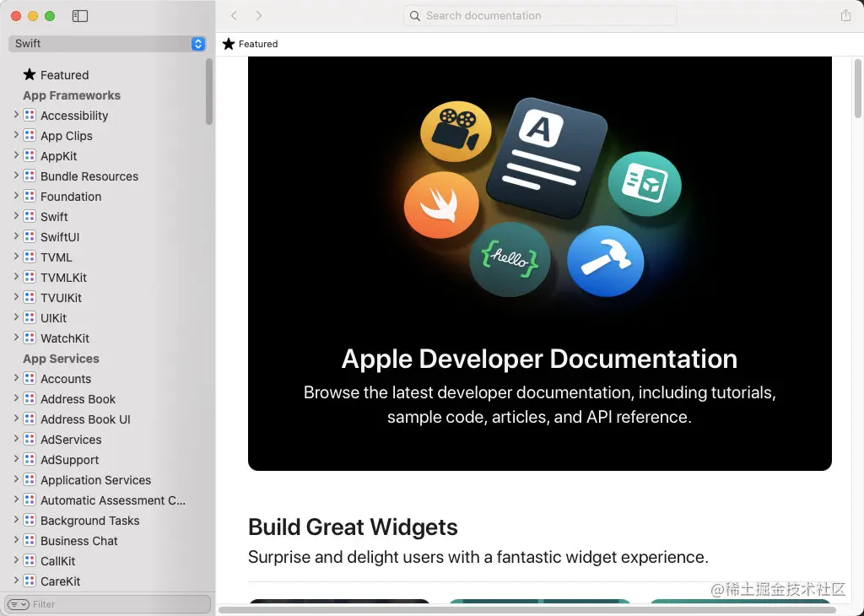The height and width of the screenshot is (616, 864).
Task: Select Address Book UI in sidebar
Action: pyautogui.click(x=85, y=419)
